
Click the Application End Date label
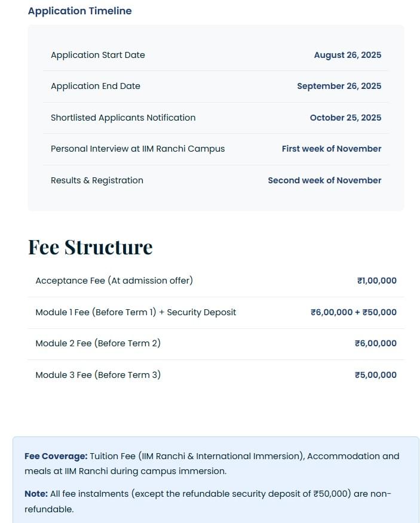pos(96,86)
